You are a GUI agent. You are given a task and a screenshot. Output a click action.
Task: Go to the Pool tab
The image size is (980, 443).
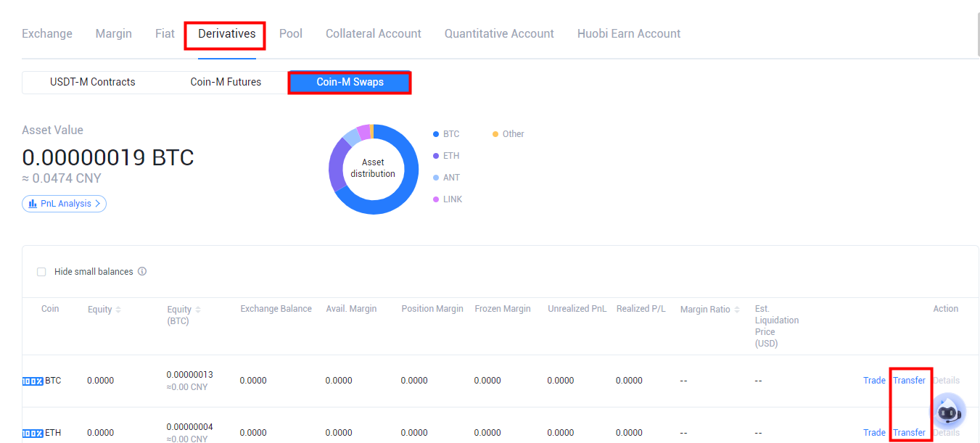click(291, 34)
